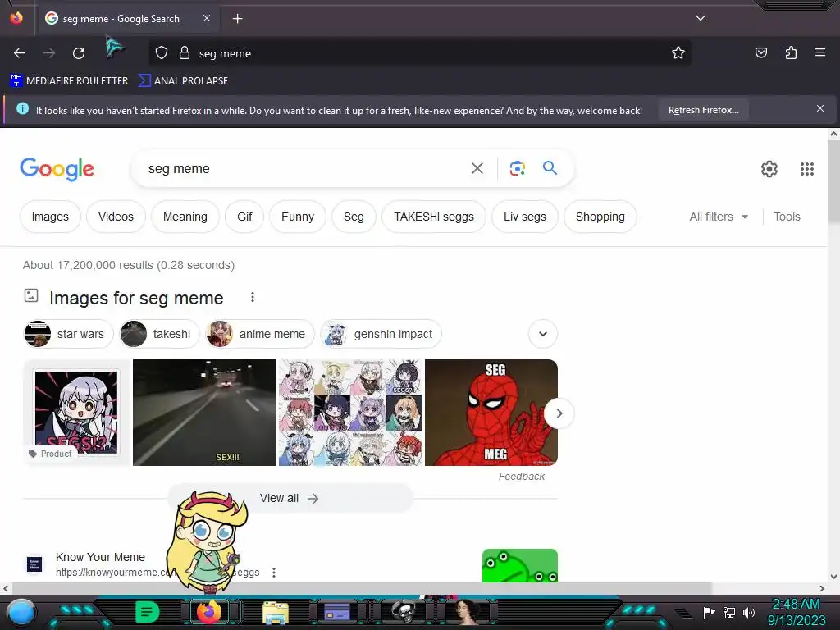Go back to previous page
The height and width of the screenshot is (630, 840).
[x=20, y=53]
